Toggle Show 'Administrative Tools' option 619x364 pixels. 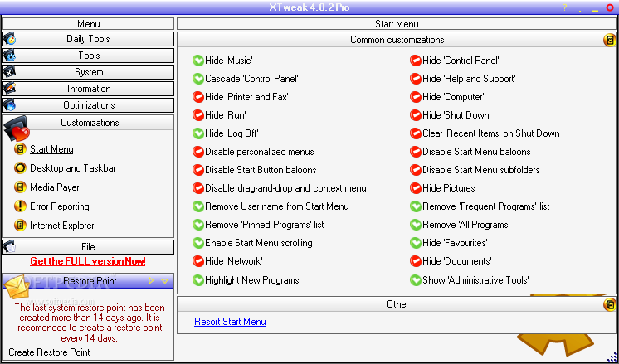point(416,280)
